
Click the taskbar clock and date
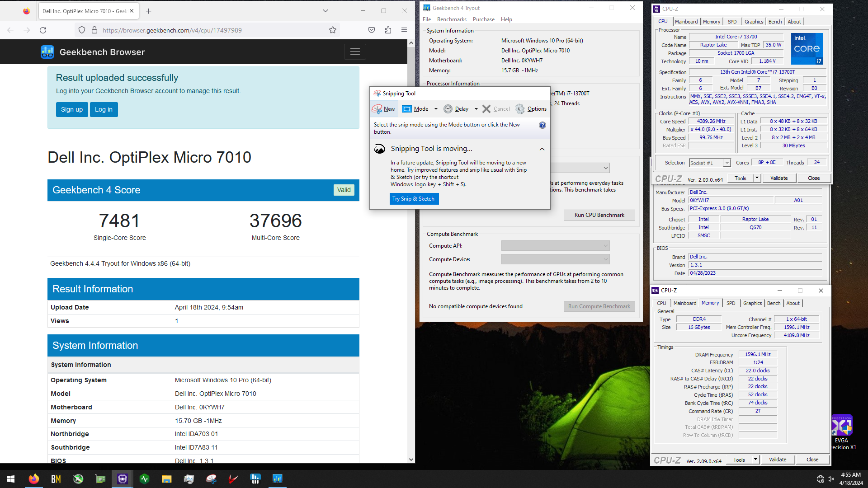tap(851, 479)
